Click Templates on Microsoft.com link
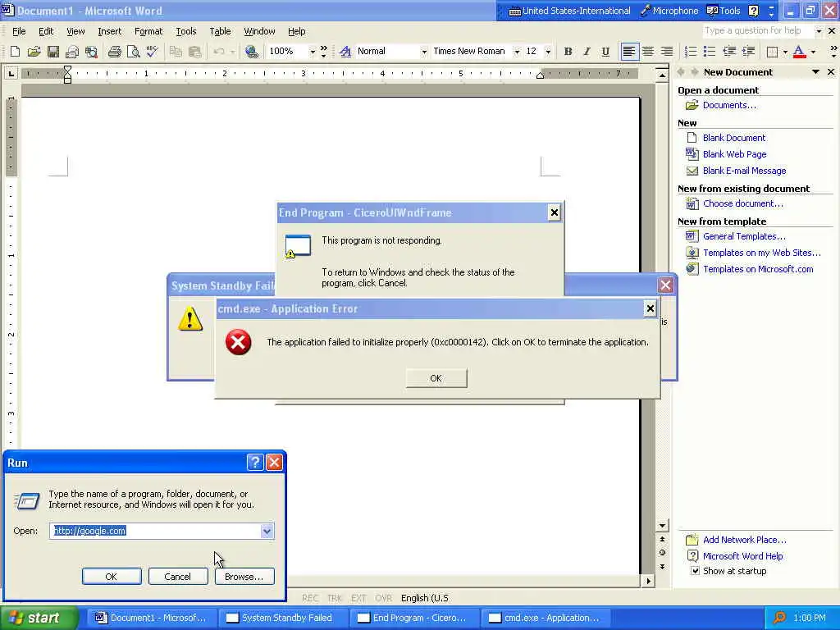This screenshot has width=840, height=630. (x=758, y=269)
